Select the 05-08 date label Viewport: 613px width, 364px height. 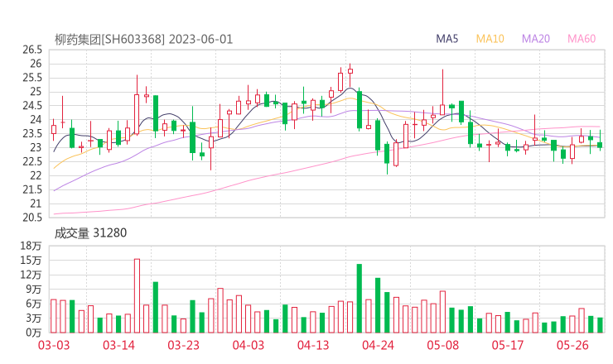443,345
